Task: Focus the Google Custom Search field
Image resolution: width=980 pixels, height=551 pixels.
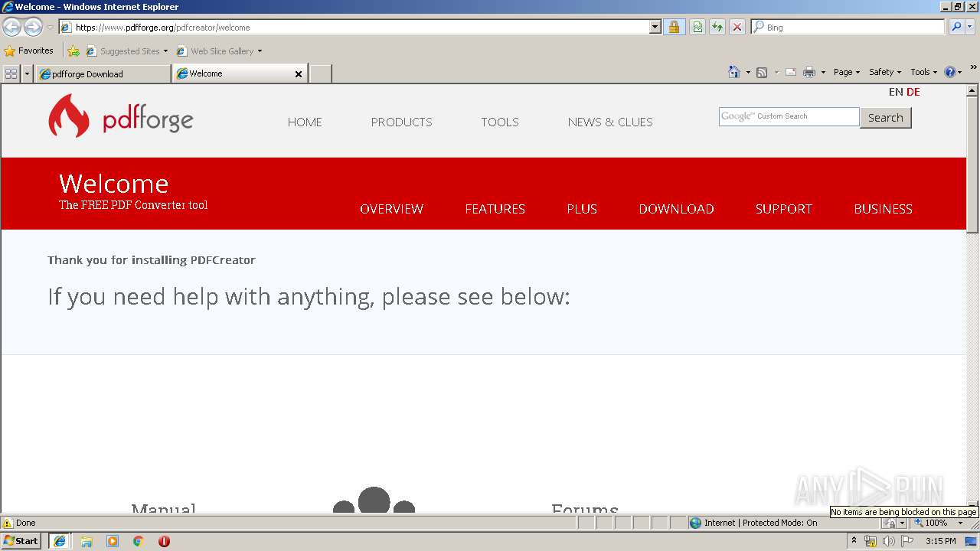Action: 789,116
